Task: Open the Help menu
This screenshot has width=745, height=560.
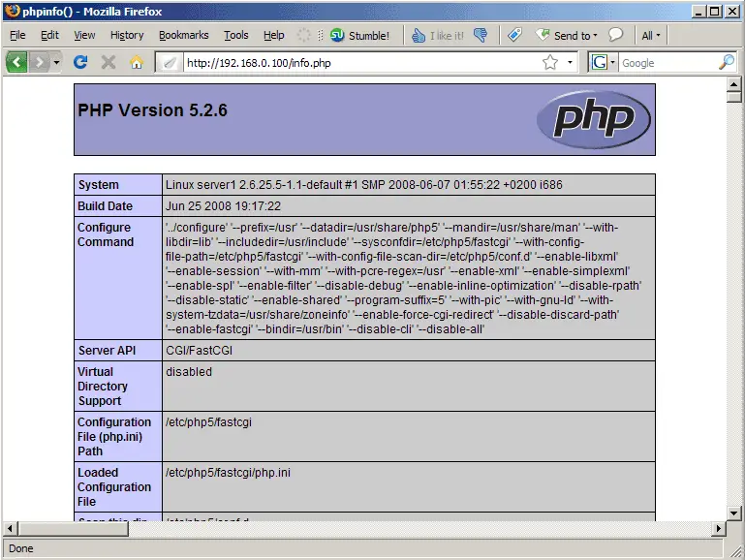Action: (x=273, y=35)
